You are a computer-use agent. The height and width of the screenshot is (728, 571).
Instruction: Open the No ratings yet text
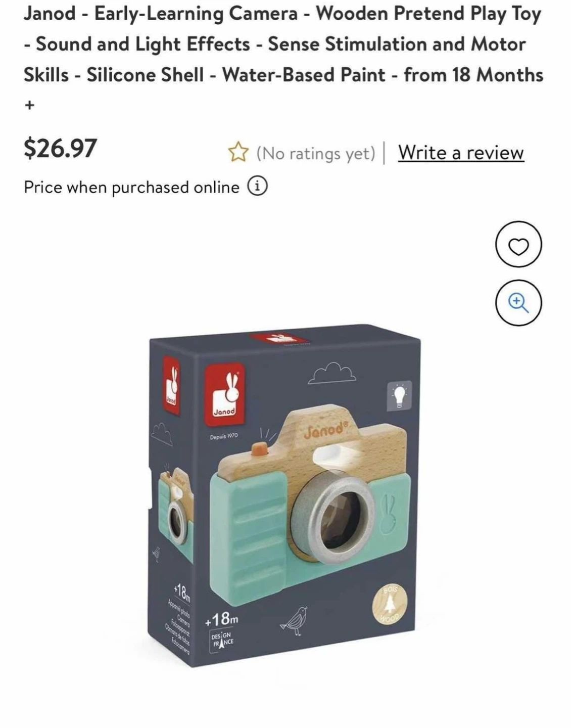(x=316, y=153)
